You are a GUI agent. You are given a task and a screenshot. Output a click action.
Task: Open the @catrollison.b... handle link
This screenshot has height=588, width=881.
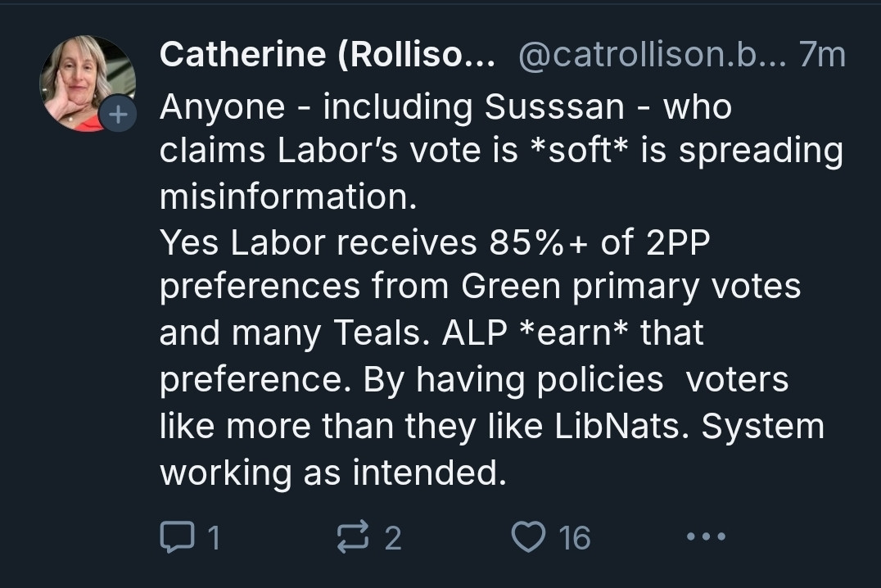(x=653, y=55)
